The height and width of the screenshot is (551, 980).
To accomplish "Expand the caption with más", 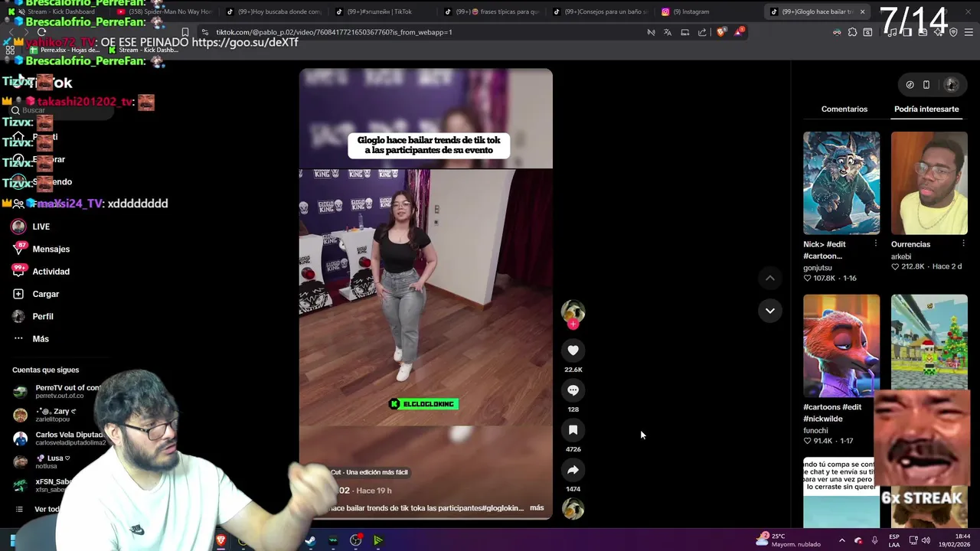I will [537, 508].
